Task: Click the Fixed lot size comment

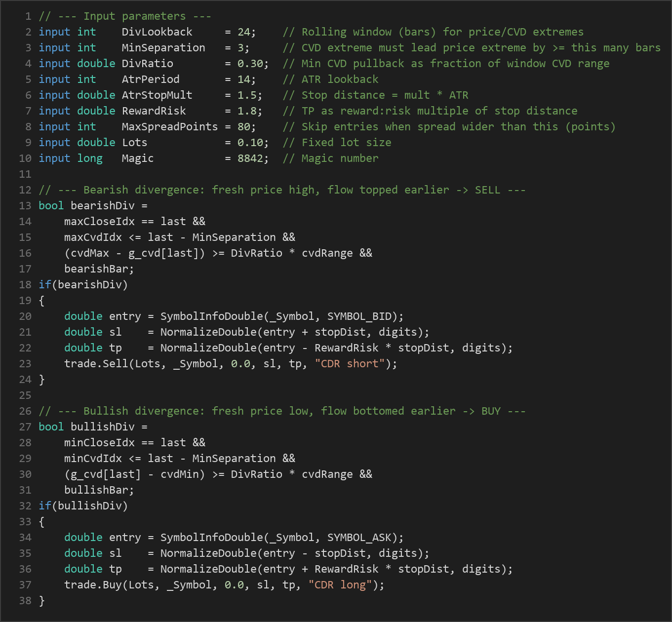Action: [x=337, y=143]
